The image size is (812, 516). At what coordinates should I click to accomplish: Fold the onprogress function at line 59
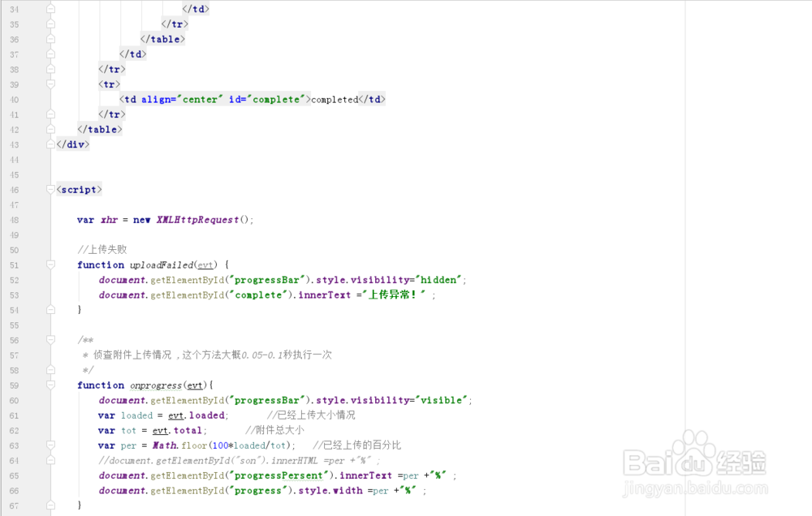click(50, 385)
